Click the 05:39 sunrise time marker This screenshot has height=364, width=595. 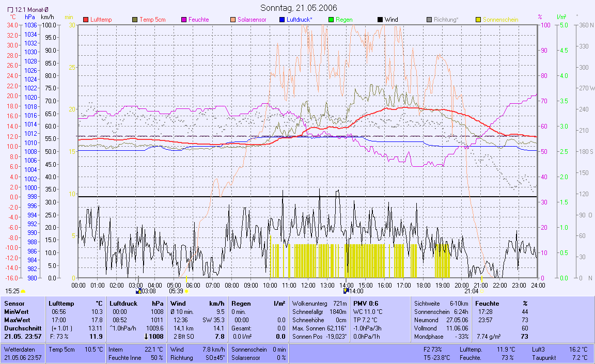coord(177,291)
